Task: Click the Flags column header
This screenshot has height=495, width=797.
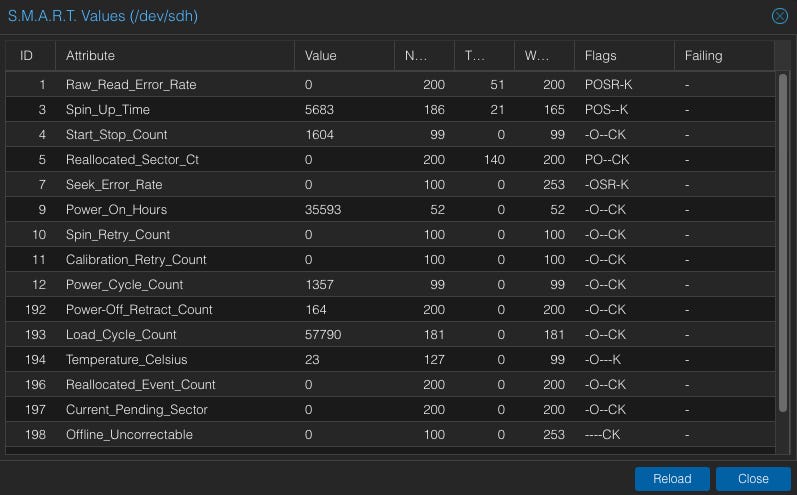Action: coord(624,55)
